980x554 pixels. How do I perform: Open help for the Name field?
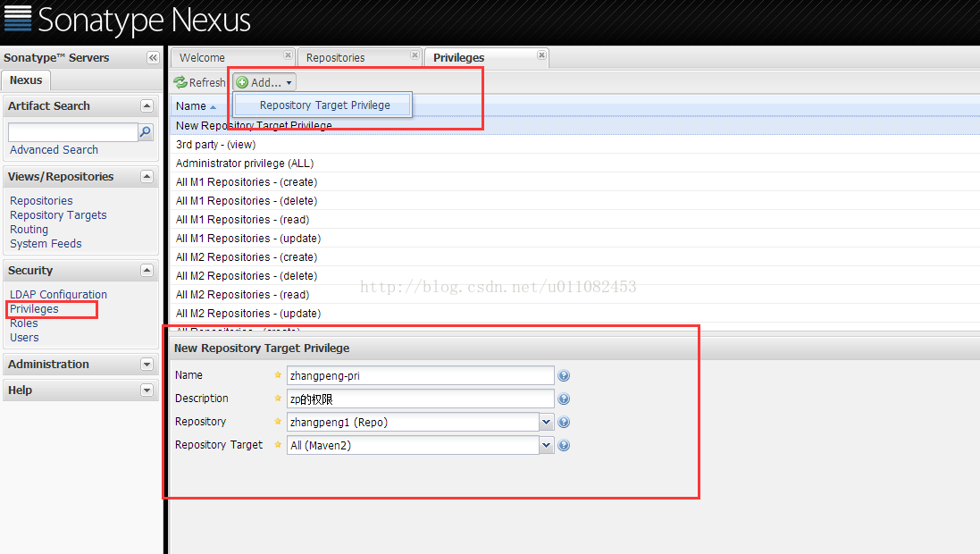pyautogui.click(x=564, y=376)
